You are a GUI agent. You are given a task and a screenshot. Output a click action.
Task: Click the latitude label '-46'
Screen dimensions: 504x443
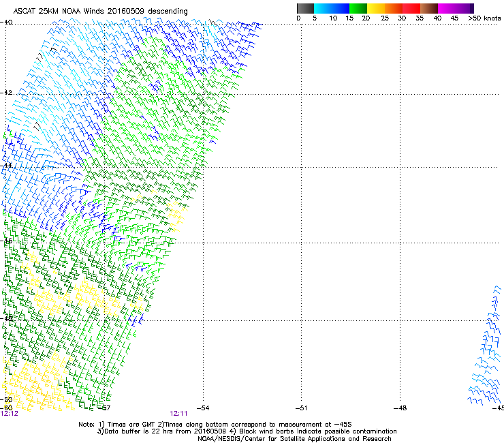(x=6, y=241)
